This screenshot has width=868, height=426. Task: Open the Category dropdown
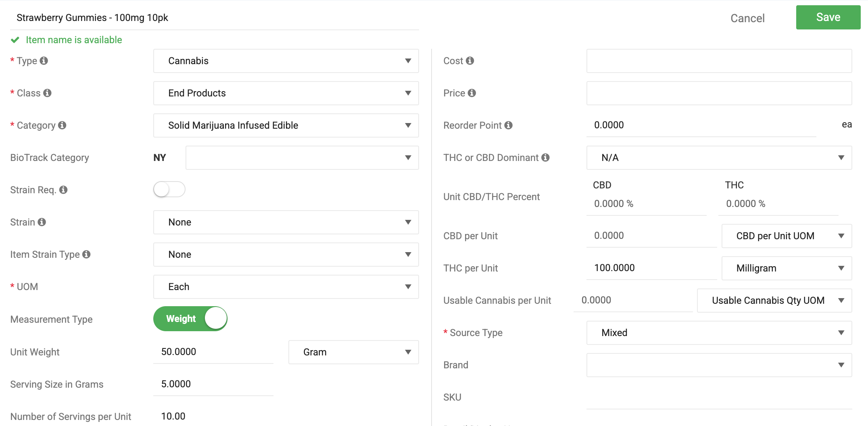(x=286, y=125)
